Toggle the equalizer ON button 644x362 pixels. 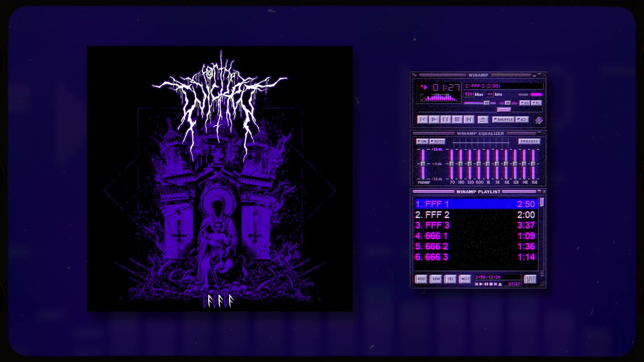point(422,141)
